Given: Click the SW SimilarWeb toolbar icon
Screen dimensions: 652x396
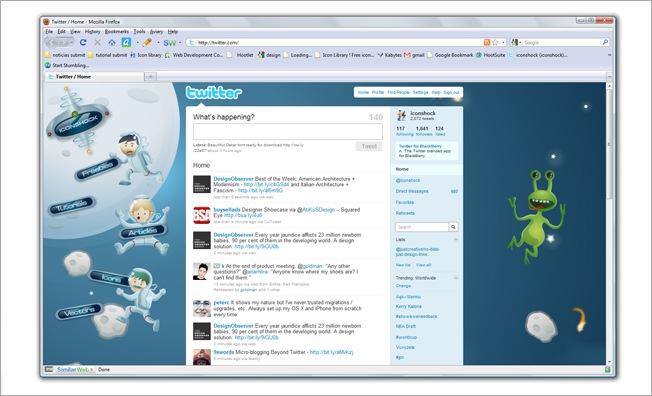Looking at the screenshot, I should (x=170, y=42).
